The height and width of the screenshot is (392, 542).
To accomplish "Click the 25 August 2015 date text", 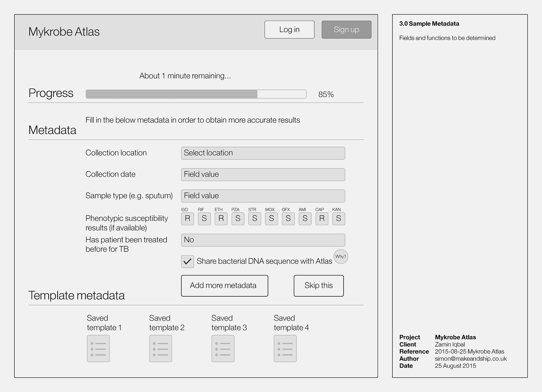I will (x=455, y=366).
